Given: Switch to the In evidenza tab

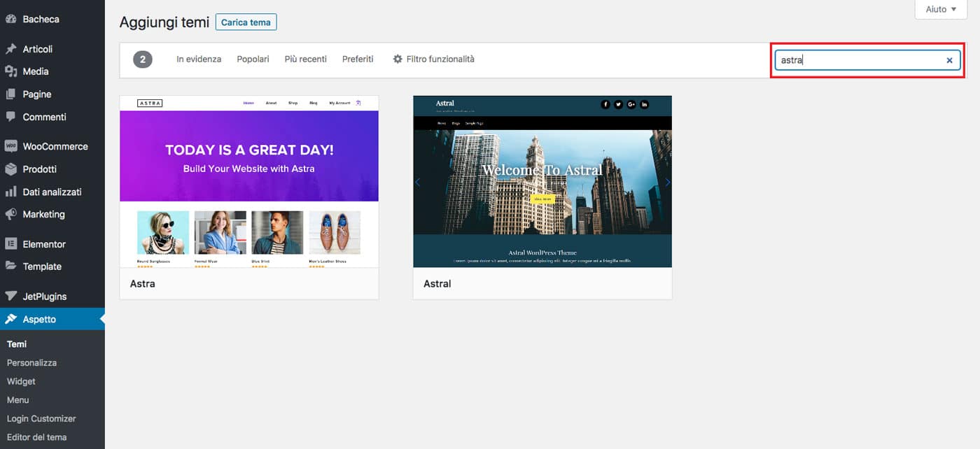Looking at the screenshot, I should [x=199, y=59].
